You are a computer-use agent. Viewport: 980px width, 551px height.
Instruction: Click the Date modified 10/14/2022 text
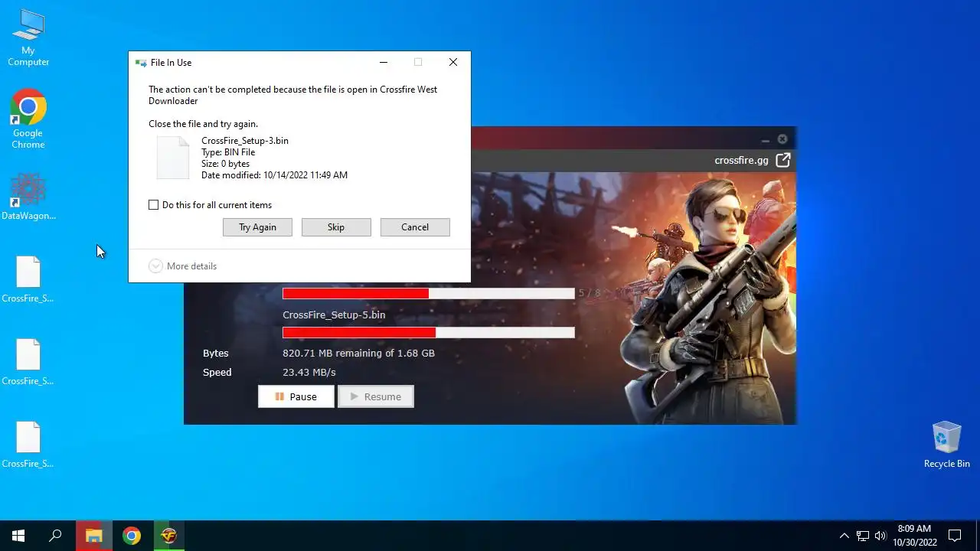point(274,175)
